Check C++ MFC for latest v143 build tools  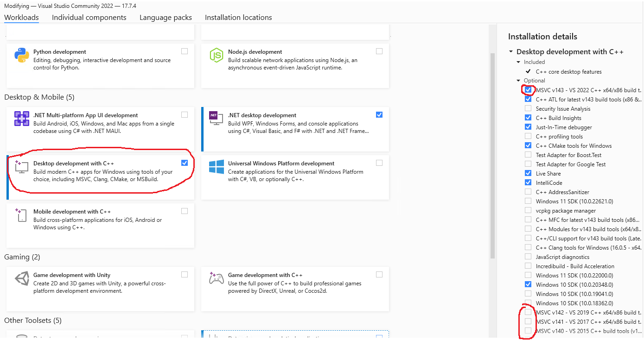pyautogui.click(x=528, y=220)
